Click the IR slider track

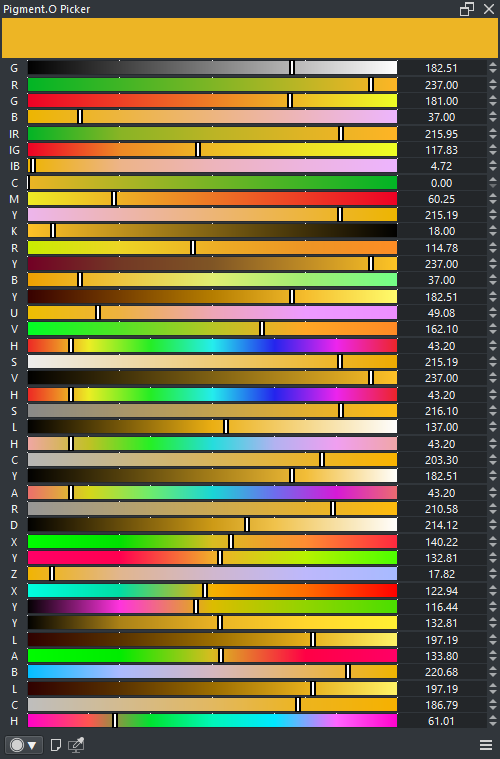click(x=212, y=134)
